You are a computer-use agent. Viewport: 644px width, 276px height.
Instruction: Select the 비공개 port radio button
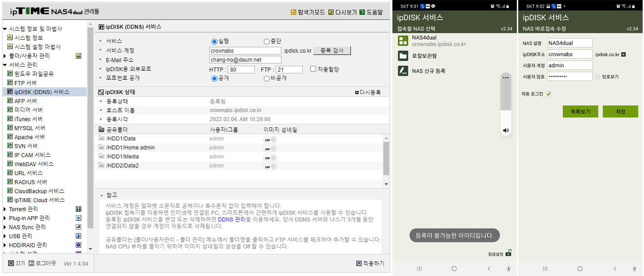tap(267, 78)
